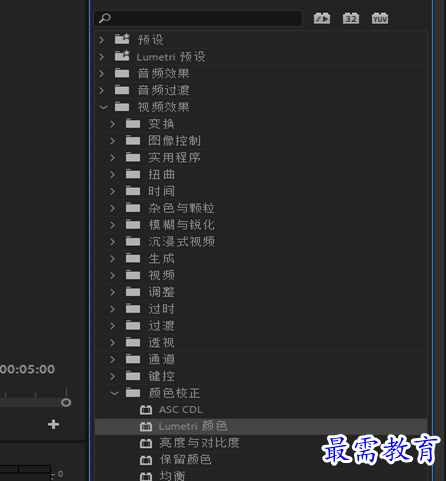Click the 杂色与颗粒 folder icon
Viewport: 446px width, 481px height.
click(x=133, y=207)
